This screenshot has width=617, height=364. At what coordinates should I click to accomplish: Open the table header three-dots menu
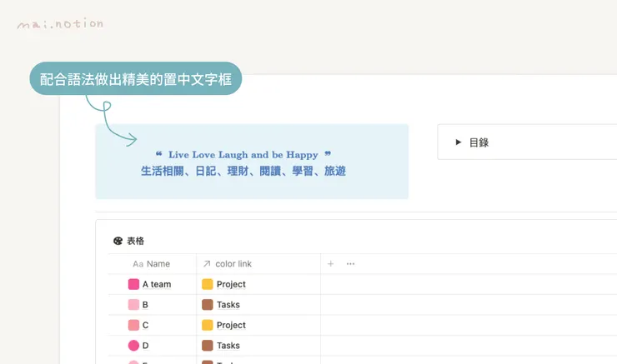pos(350,264)
